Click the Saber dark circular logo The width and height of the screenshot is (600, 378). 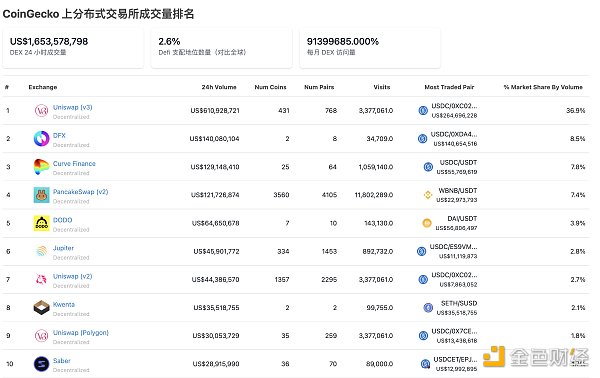click(x=41, y=364)
